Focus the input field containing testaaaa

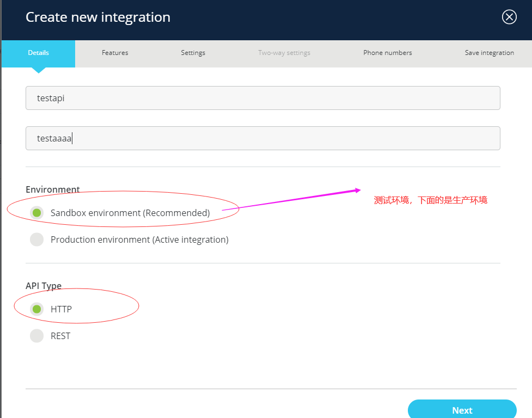262,138
